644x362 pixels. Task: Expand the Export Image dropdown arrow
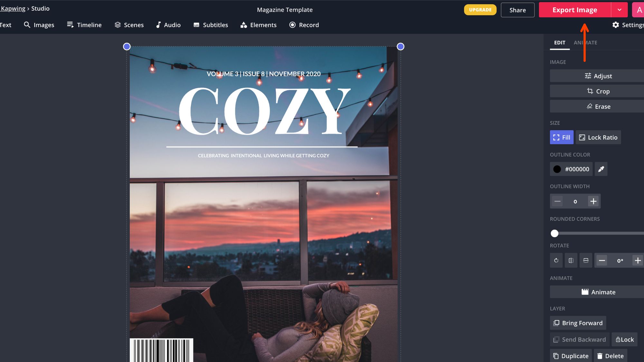(x=619, y=10)
